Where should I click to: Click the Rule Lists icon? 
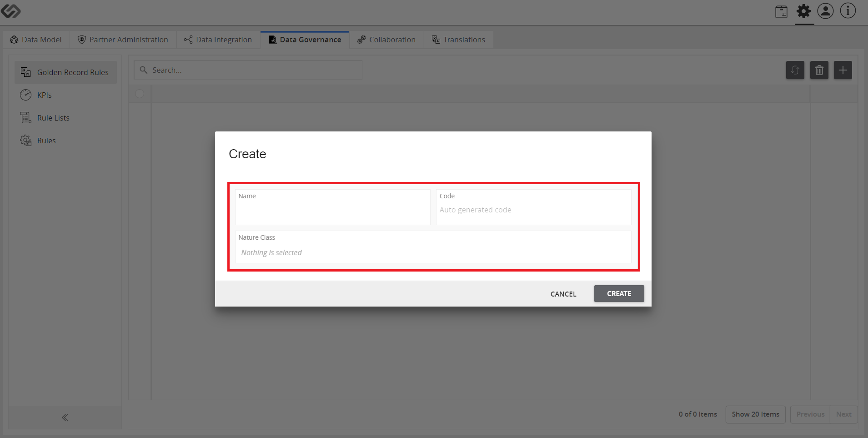pyautogui.click(x=25, y=118)
